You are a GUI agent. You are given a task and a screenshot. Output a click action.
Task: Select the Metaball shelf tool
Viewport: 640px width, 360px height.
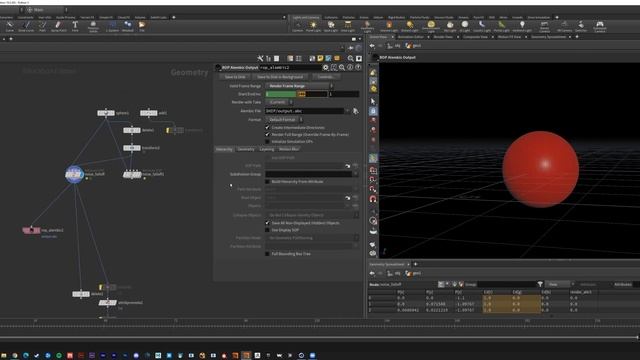coord(128,27)
